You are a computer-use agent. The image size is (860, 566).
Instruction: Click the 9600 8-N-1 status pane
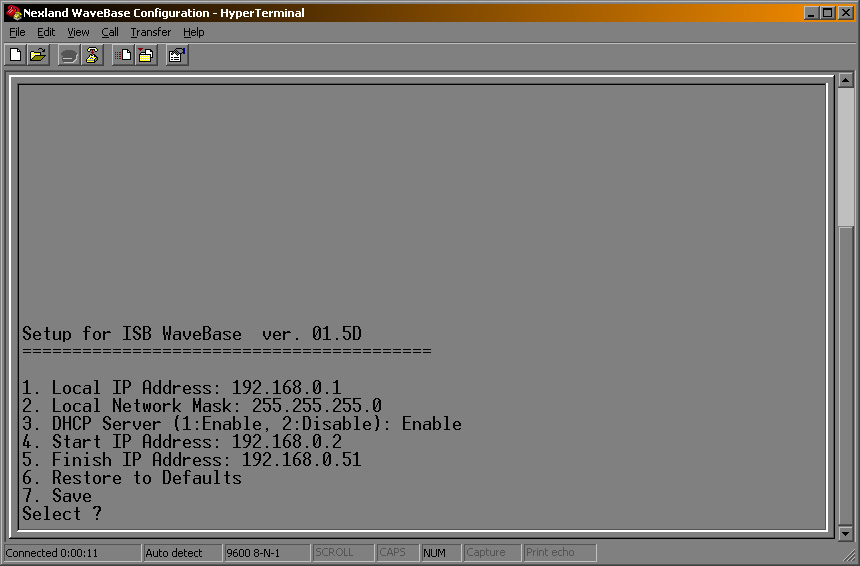tap(265, 553)
